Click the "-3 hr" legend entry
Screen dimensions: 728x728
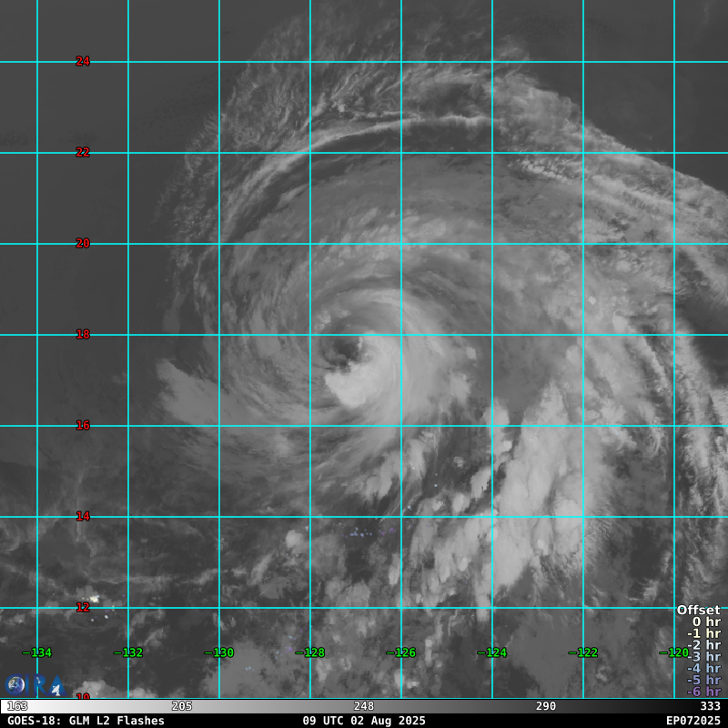click(x=703, y=656)
